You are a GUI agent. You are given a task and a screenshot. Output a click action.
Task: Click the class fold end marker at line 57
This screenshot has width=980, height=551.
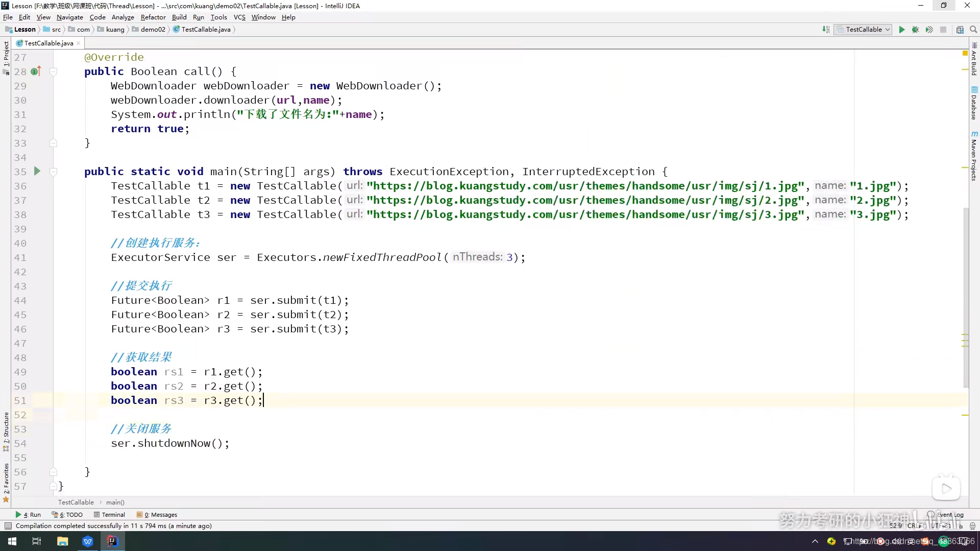point(53,486)
